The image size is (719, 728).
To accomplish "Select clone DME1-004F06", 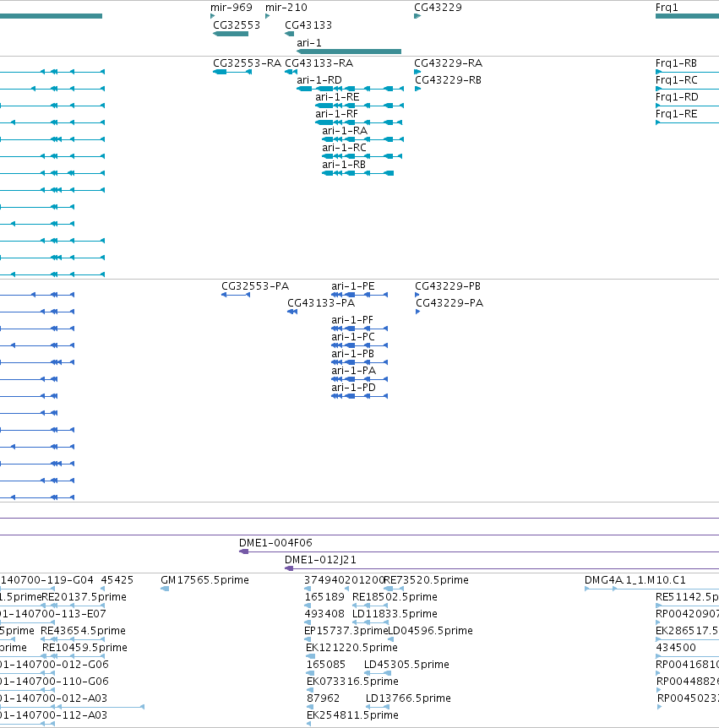I will (x=479, y=551).
